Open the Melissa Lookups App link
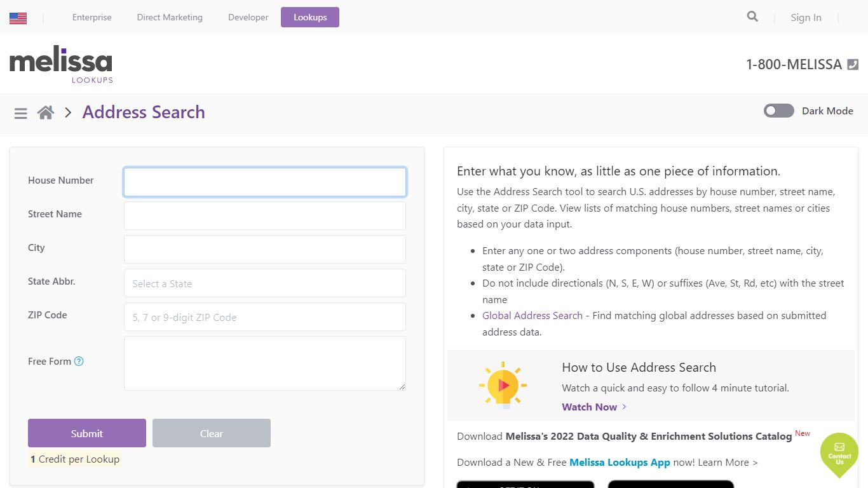 point(620,463)
